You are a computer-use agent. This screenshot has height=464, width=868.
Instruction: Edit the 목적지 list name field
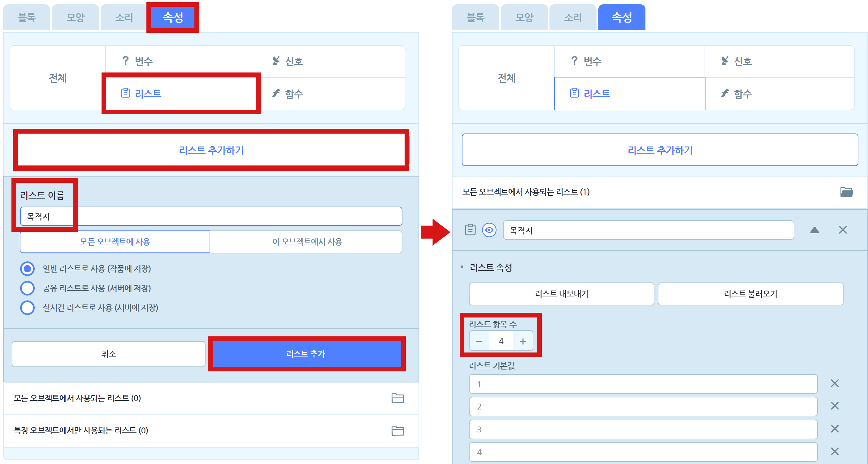click(648, 230)
